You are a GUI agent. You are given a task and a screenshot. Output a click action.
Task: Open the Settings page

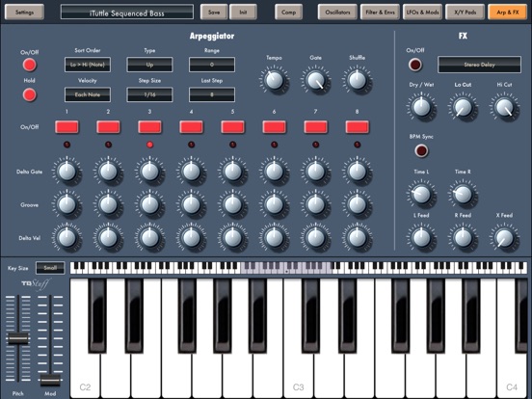(x=24, y=13)
